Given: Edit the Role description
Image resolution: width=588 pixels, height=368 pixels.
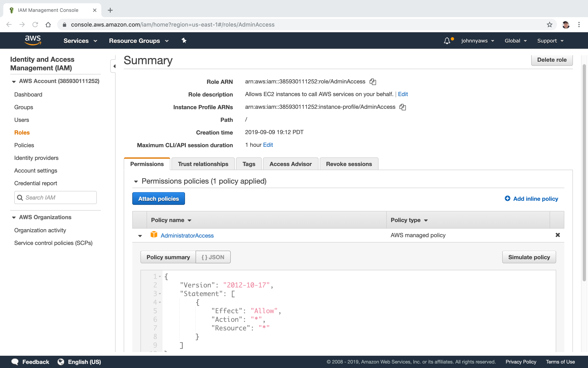Looking at the screenshot, I should 403,94.
